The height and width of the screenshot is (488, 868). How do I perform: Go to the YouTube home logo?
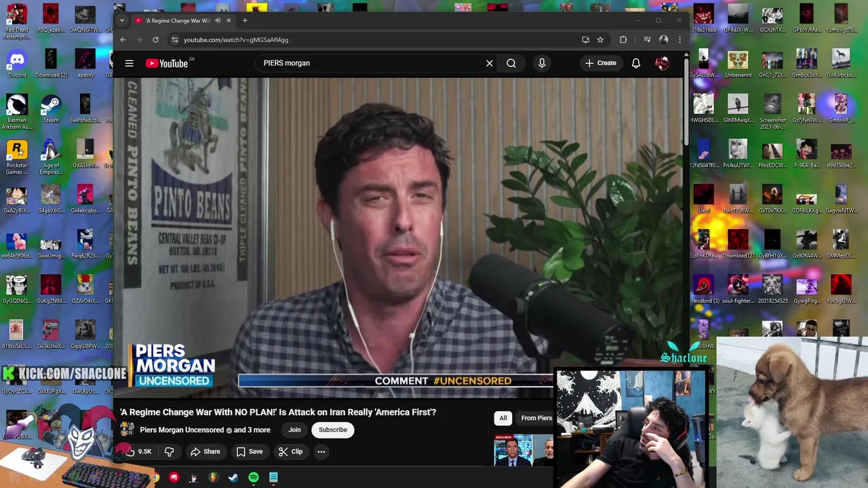coord(167,63)
